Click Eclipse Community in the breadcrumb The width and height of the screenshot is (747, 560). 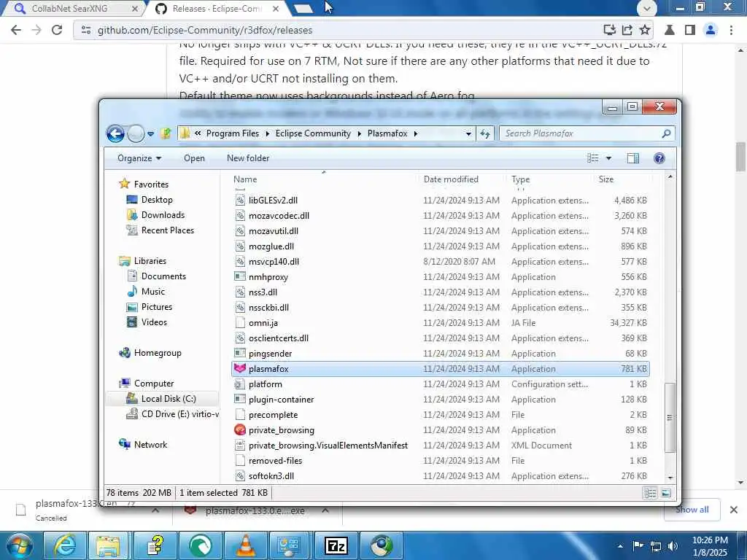tap(313, 133)
